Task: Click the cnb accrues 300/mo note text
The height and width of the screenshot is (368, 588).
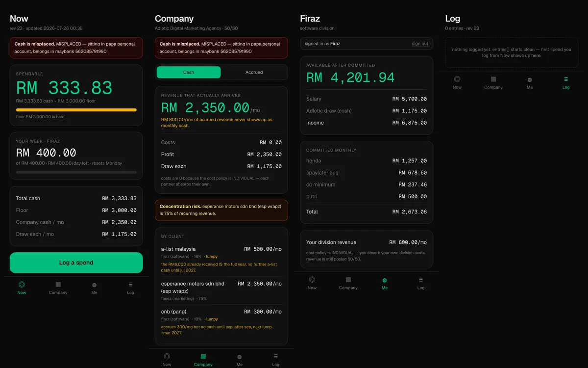Action: pyautogui.click(x=217, y=330)
